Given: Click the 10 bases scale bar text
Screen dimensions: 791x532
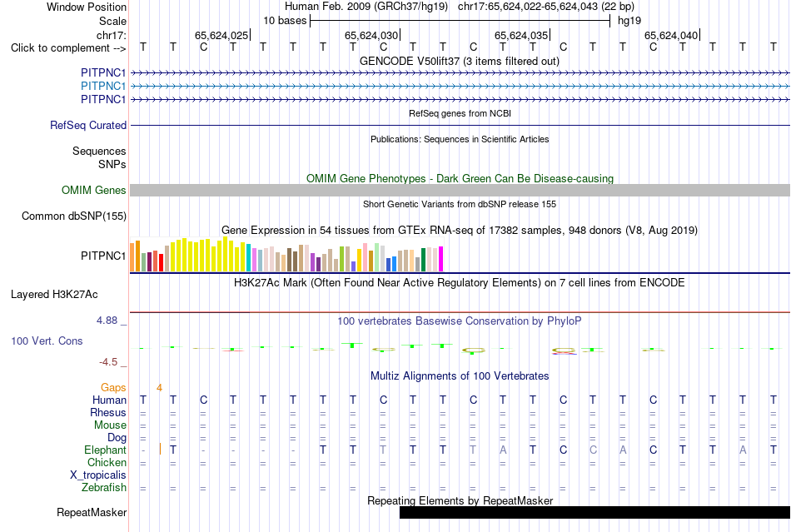Looking at the screenshot, I should (x=285, y=21).
